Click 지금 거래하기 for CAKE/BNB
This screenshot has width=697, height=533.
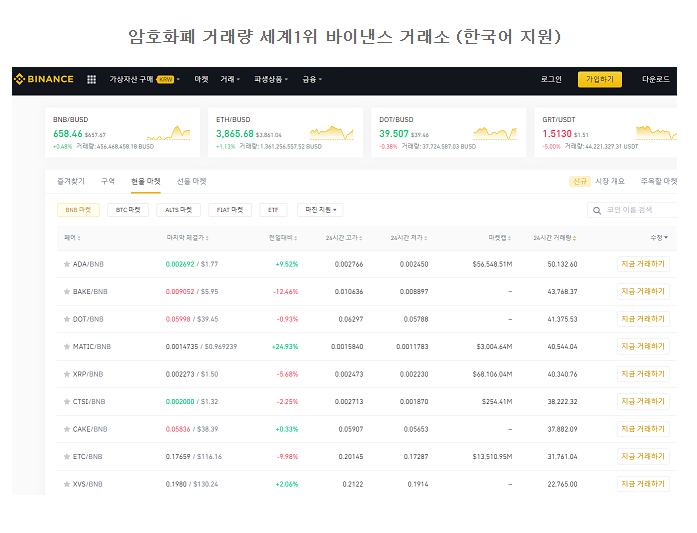(x=643, y=429)
